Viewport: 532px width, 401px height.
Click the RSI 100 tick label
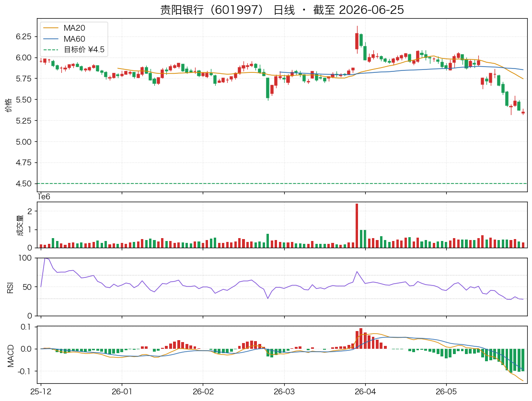[25, 258]
